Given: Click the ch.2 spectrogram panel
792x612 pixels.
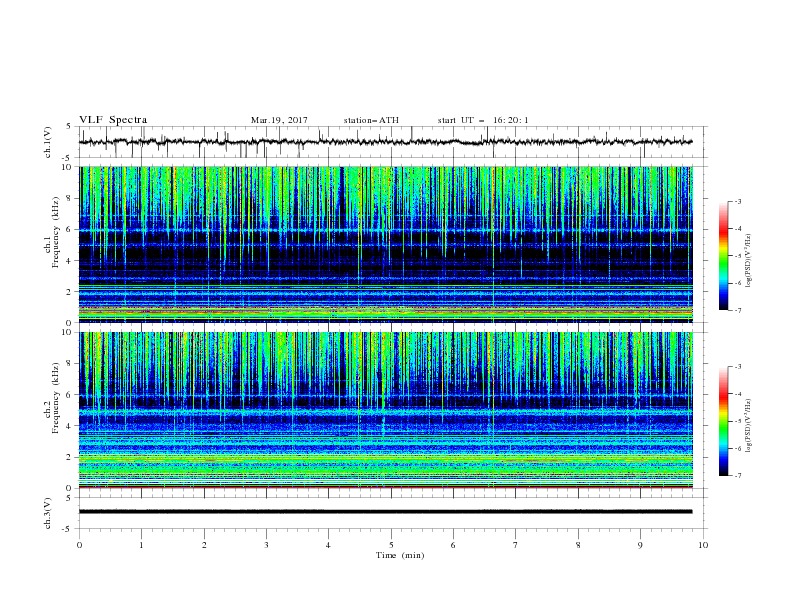Looking at the screenshot, I should [x=385, y=410].
